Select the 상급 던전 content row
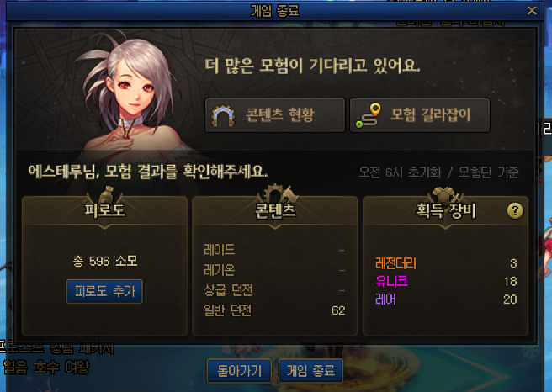Screen dimensions: 552x392 [x=274, y=290]
